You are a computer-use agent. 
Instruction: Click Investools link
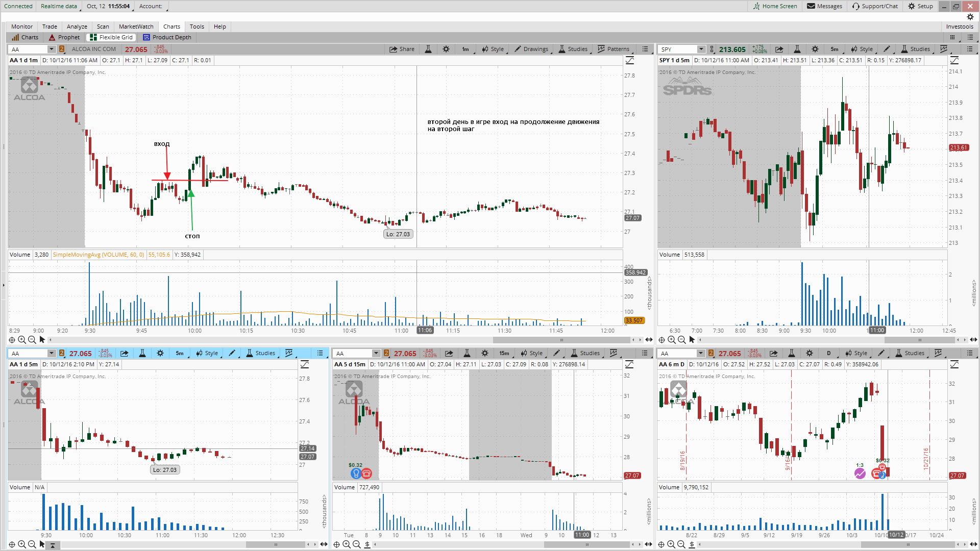(x=960, y=27)
